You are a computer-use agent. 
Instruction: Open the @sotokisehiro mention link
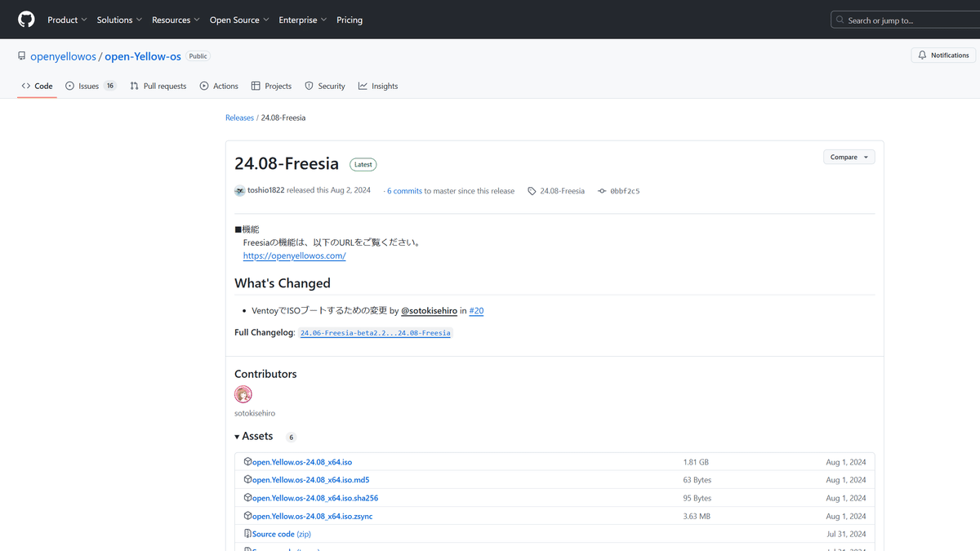tap(429, 311)
